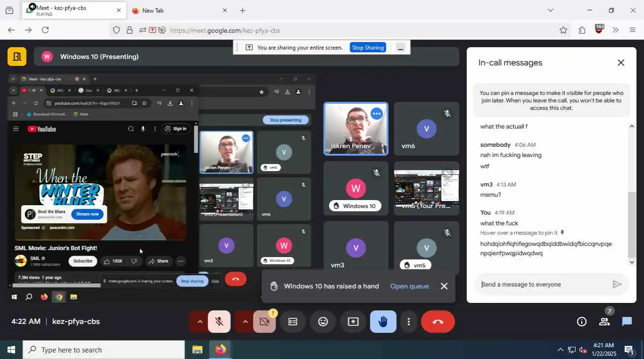
Task: Open Firefox application hamburger menu
Action: pos(633,30)
